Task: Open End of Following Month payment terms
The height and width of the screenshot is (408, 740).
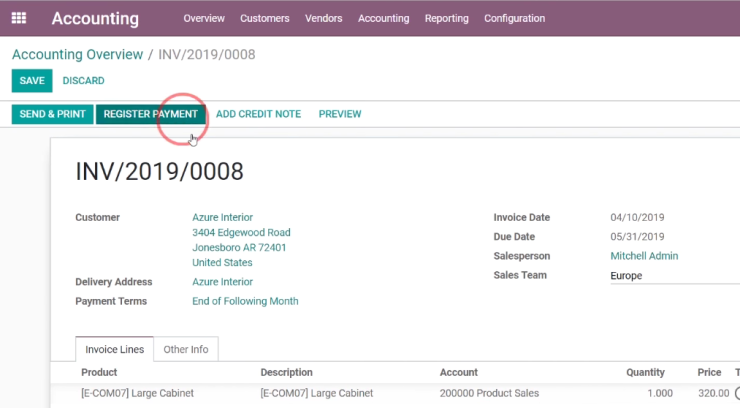Action: point(245,301)
